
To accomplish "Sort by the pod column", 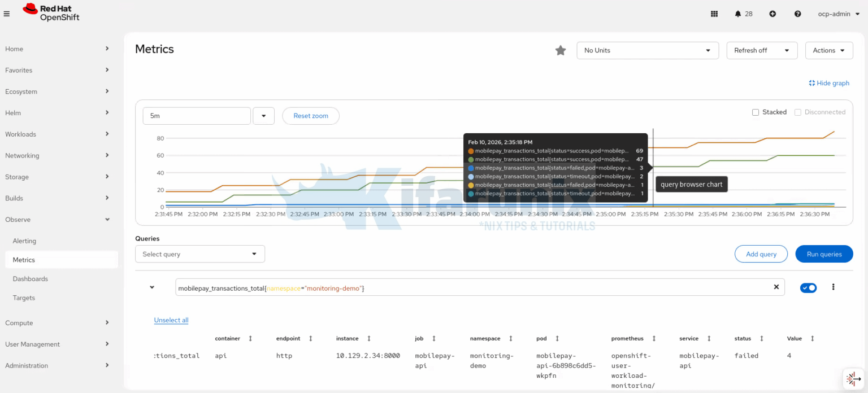I will (557, 338).
